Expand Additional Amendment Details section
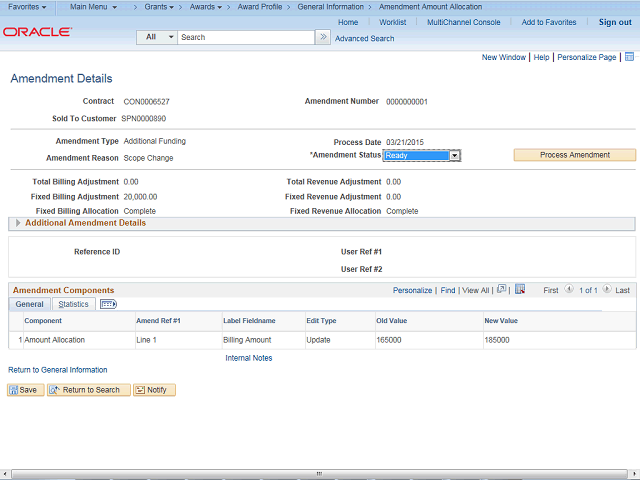 (x=17, y=223)
